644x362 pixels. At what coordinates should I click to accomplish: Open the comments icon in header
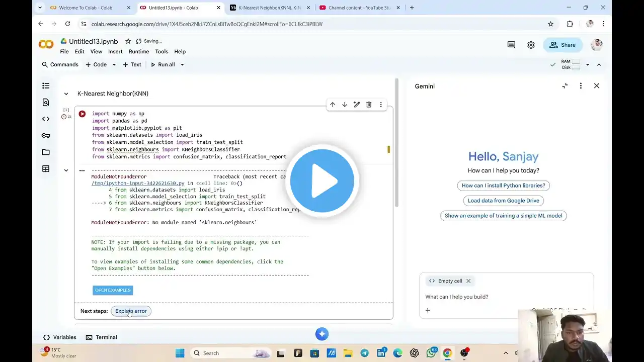tap(511, 45)
